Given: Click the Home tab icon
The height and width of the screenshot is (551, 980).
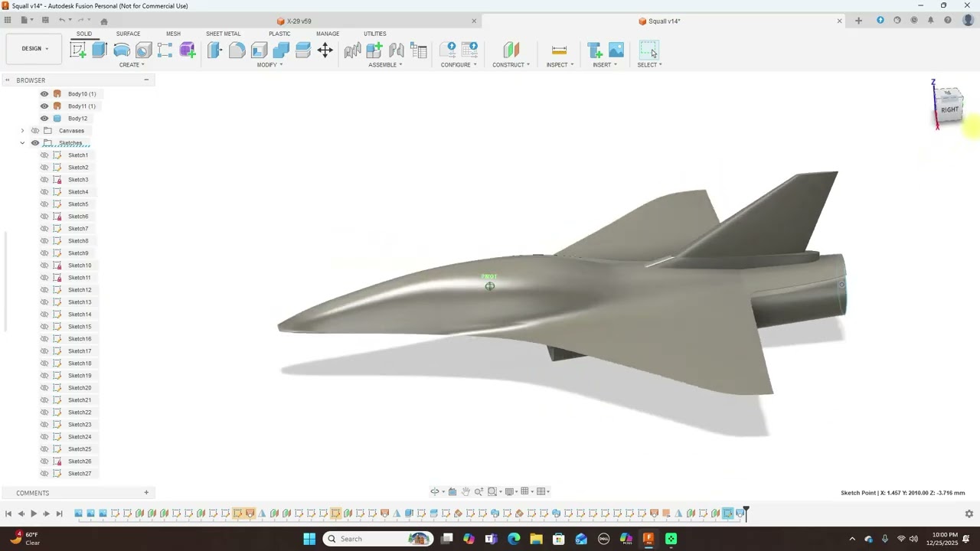Looking at the screenshot, I should [104, 21].
